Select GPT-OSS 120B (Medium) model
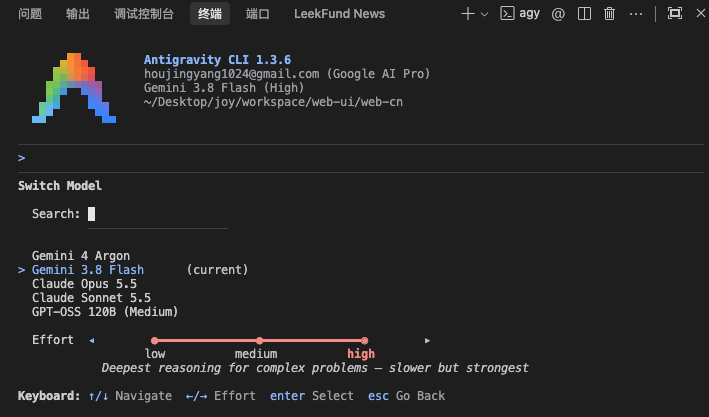Screen dimensions: 709x417 point(105,312)
